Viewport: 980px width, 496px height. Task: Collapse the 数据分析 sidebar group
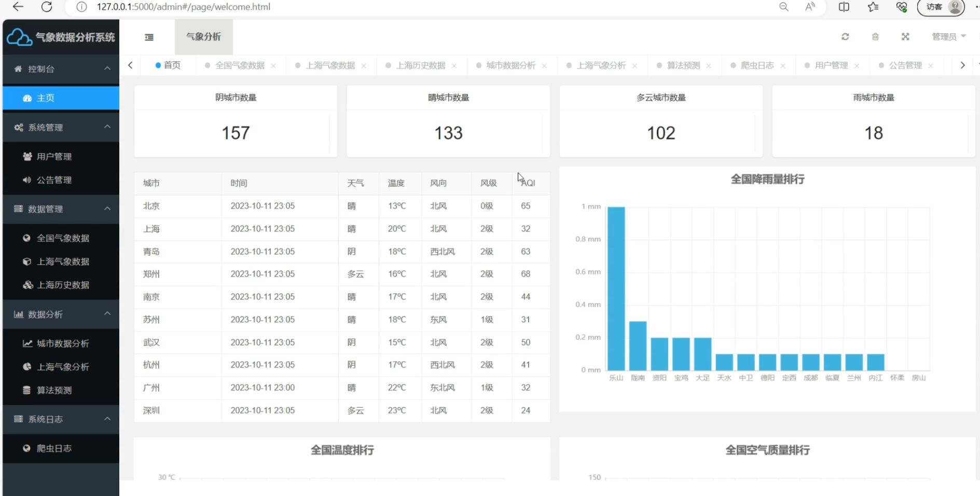pos(61,314)
